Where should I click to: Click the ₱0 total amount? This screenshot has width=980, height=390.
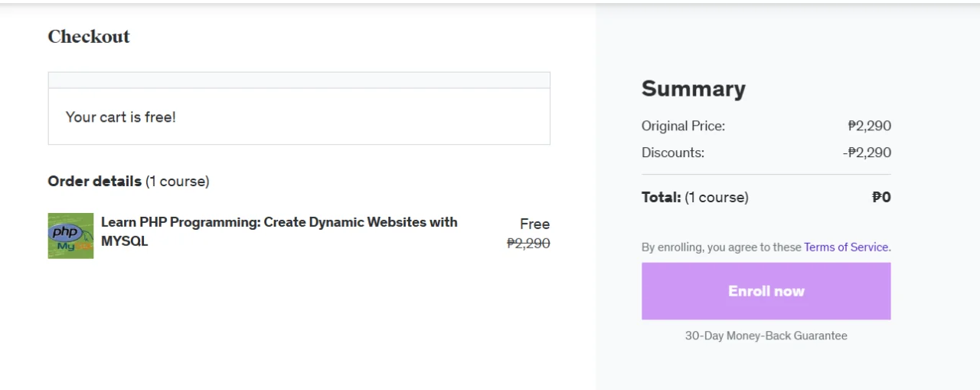coord(882,198)
